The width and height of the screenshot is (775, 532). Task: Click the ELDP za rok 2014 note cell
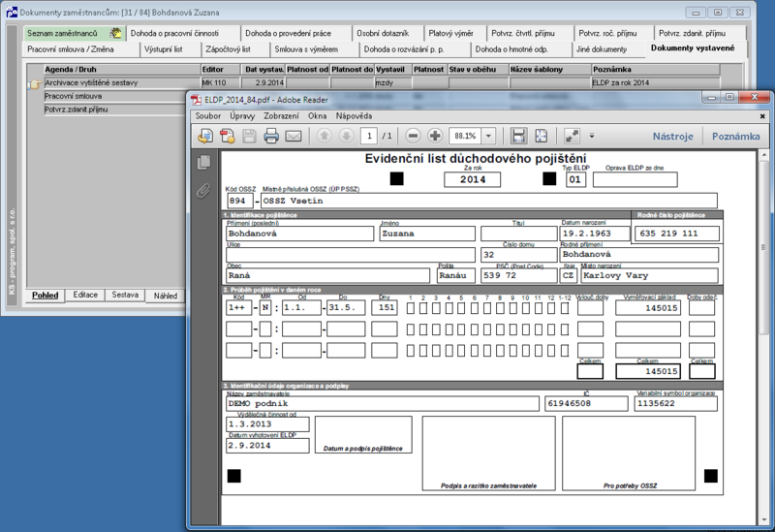pos(656,82)
